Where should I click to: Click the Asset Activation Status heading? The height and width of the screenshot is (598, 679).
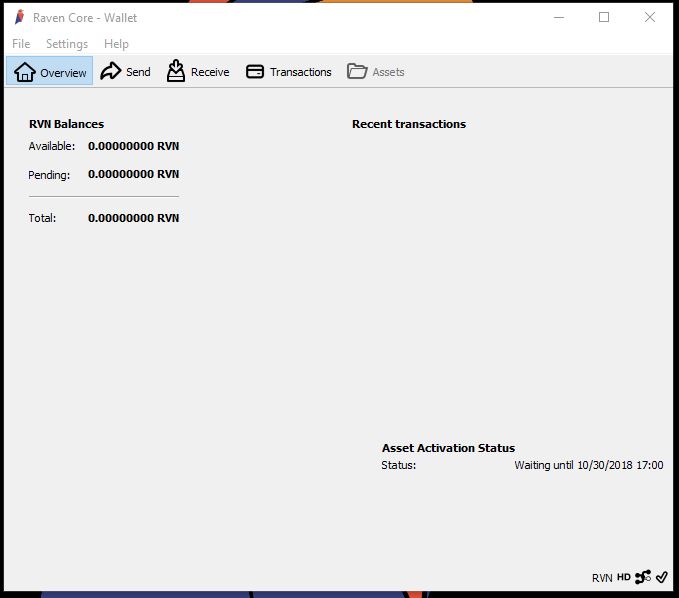point(448,448)
